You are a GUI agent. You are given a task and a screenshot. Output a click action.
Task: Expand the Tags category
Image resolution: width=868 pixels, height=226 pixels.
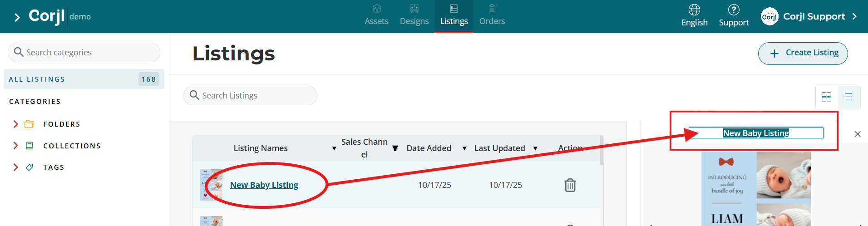tap(16, 167)
